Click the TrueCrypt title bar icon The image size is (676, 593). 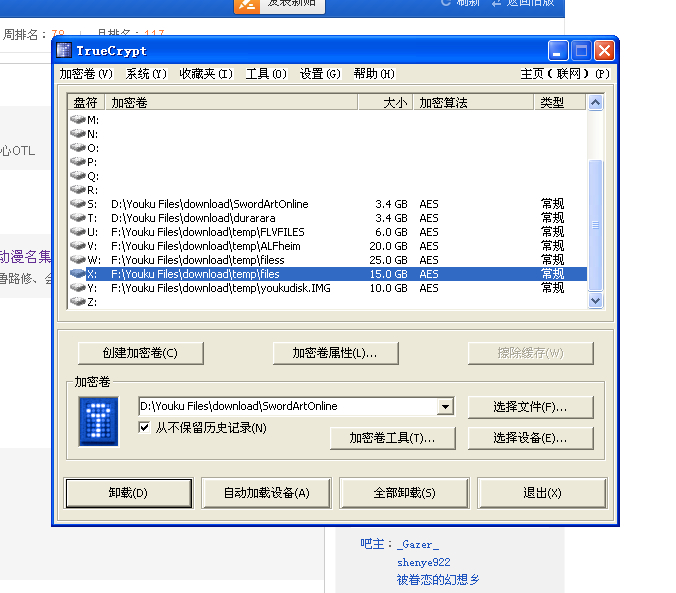pyautogui.click(x=64, y=50)
